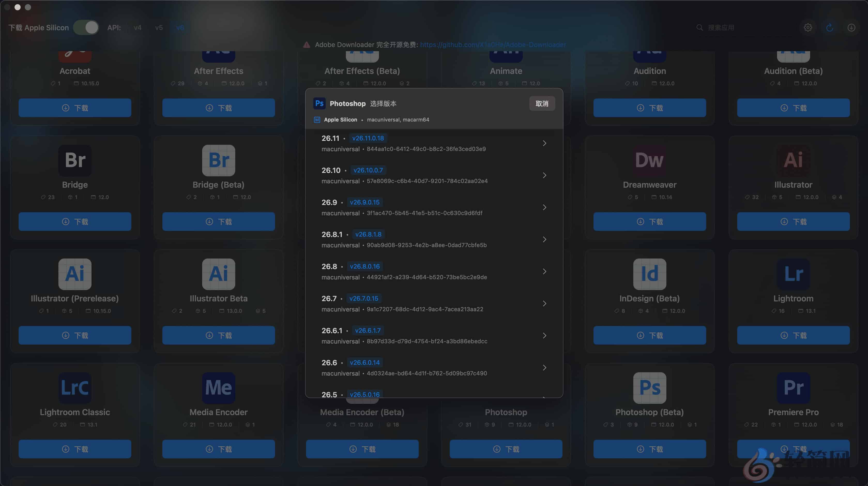Switch to API v5
This screenshot has width=868, height=486.
point(159,27)
